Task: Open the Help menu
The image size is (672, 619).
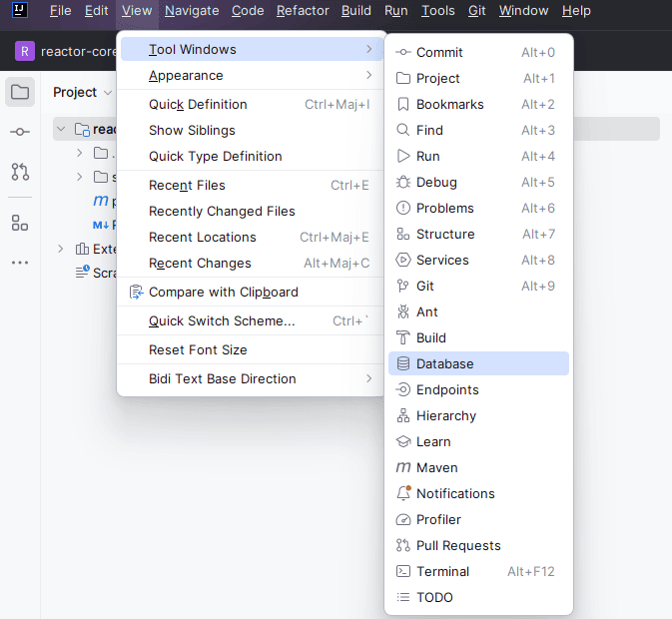Action: (x=576, y=10)
